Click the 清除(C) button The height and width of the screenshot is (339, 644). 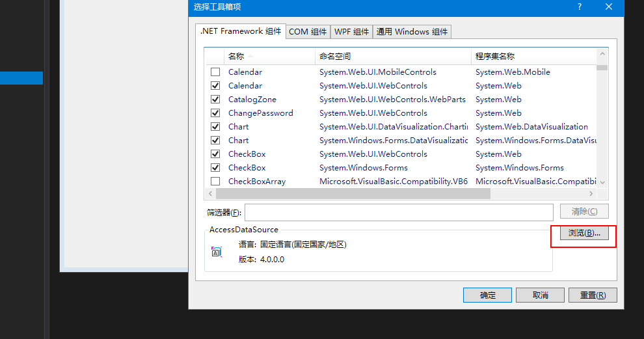584,211
